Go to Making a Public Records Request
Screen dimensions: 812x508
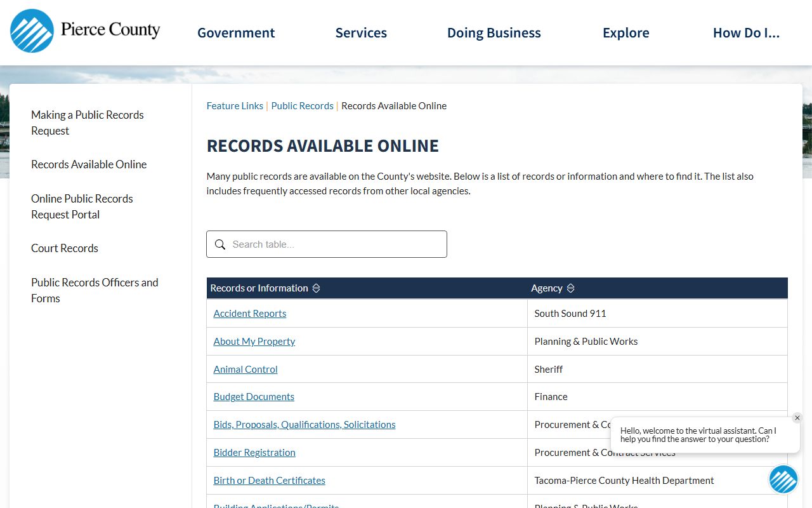[x=88, y=123]
